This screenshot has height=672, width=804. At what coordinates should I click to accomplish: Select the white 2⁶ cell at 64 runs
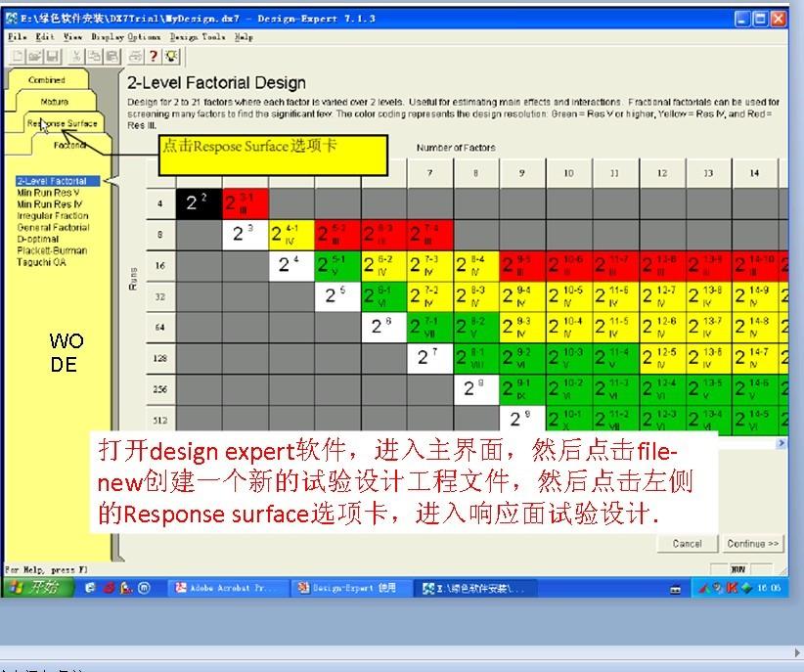click(384, 328)
